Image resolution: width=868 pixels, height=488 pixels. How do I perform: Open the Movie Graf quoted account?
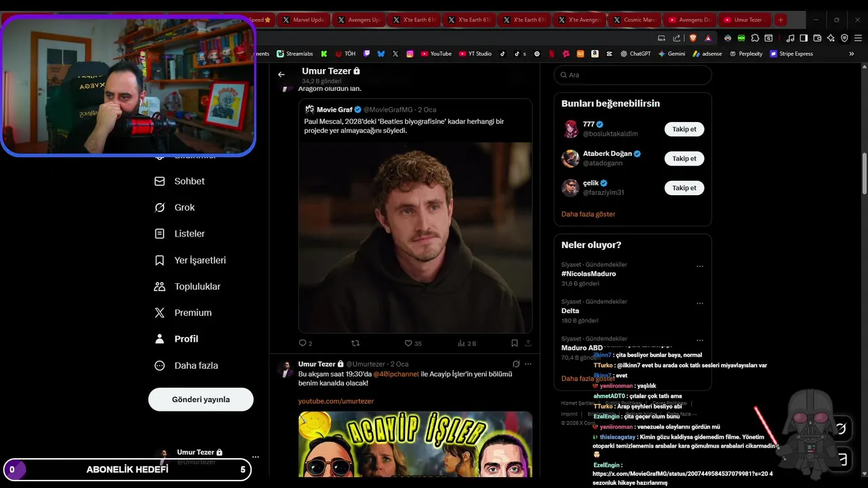pyautogui.click(x=334, y=109)
